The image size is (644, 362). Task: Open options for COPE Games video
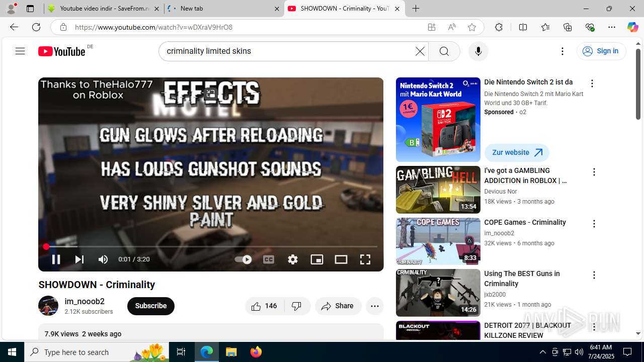(x=594, y=224)
